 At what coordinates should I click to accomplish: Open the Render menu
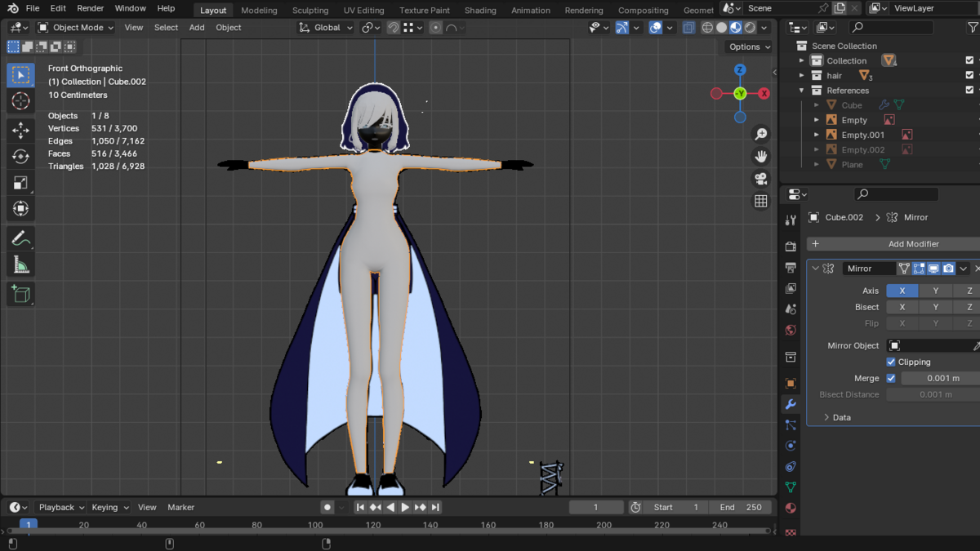(x=90, y=8)
